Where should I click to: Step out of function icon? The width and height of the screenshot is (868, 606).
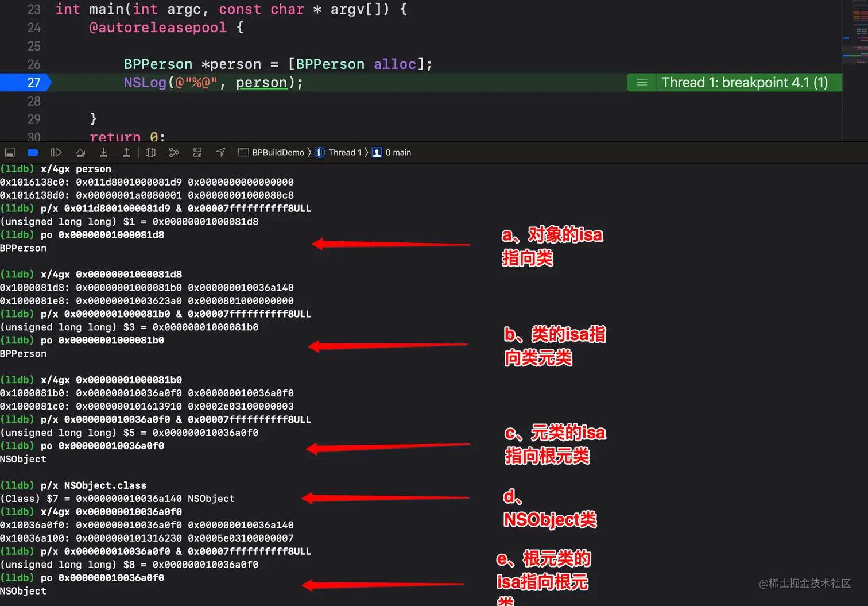(126, 153)
